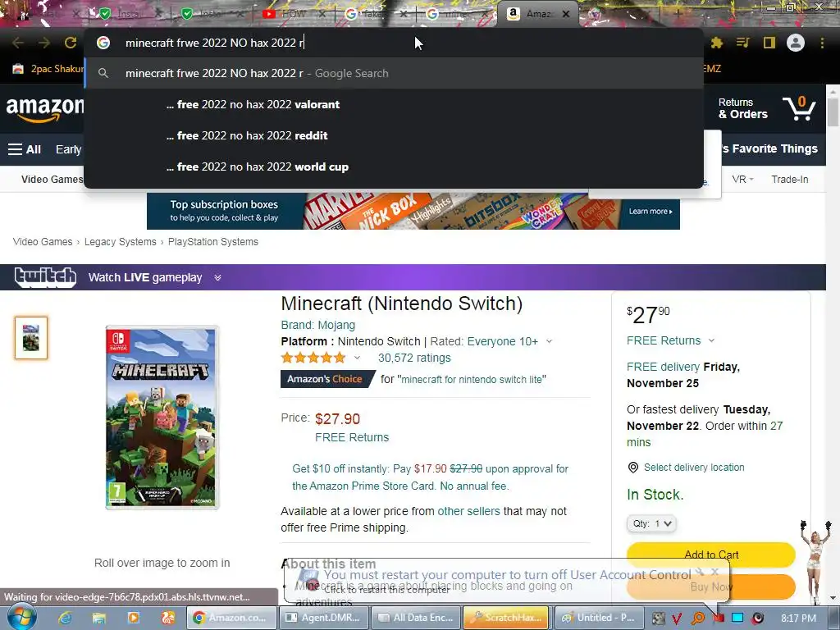Open the Early navigation link
This screenshot has width=840, height=630.
pos(68,149)
